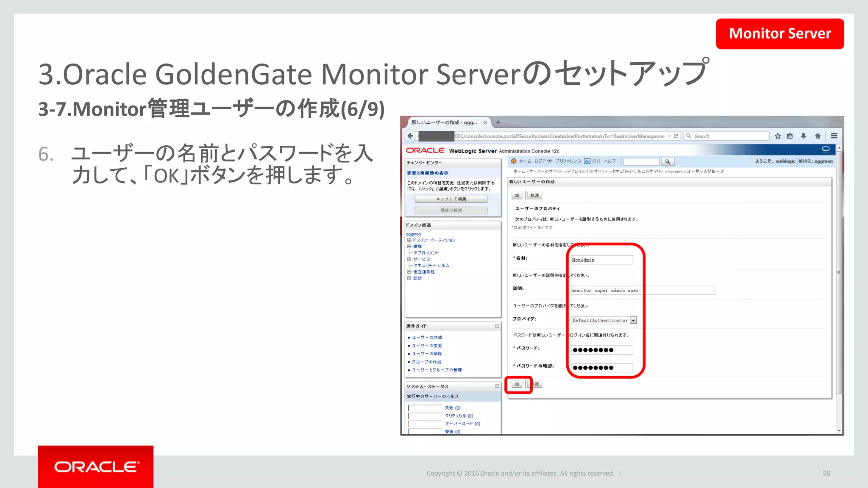Expand the 環境 tree node
Viewport: 868px width, 488px height.
(x=409, y=247)
